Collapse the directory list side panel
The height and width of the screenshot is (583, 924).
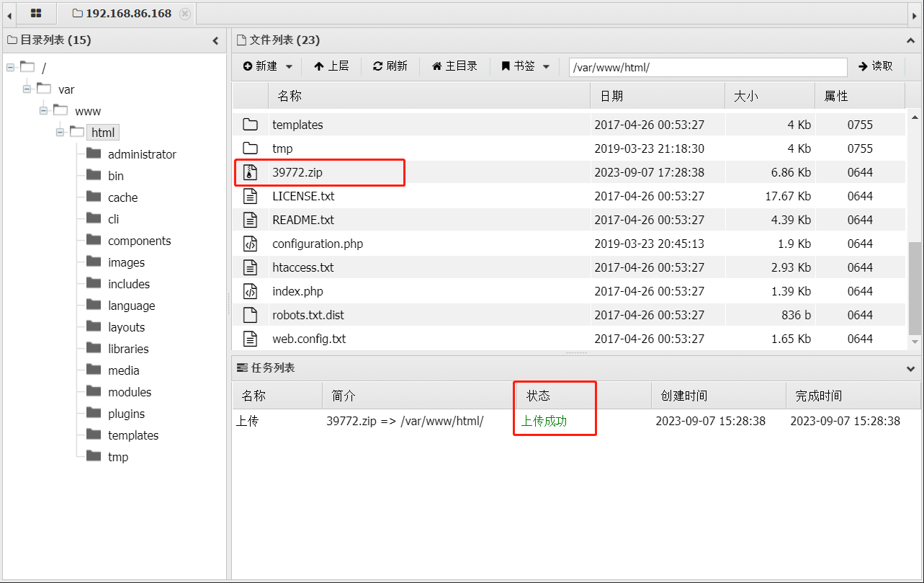pyautogui.click(x=215, y=41)
